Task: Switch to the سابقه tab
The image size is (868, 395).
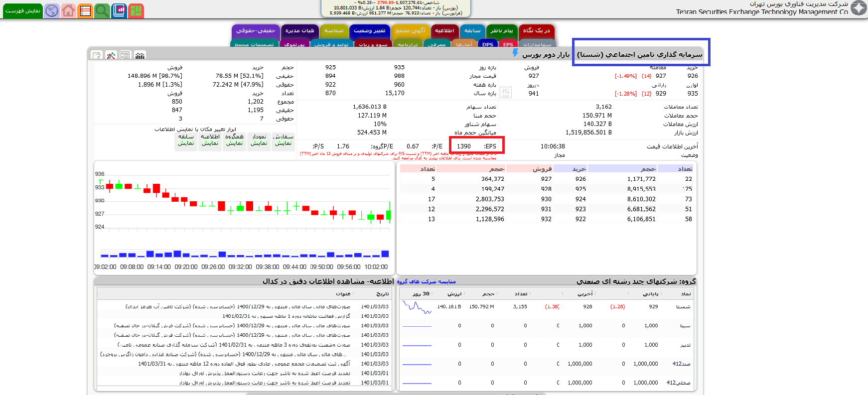Action: (x=472, y=31)
